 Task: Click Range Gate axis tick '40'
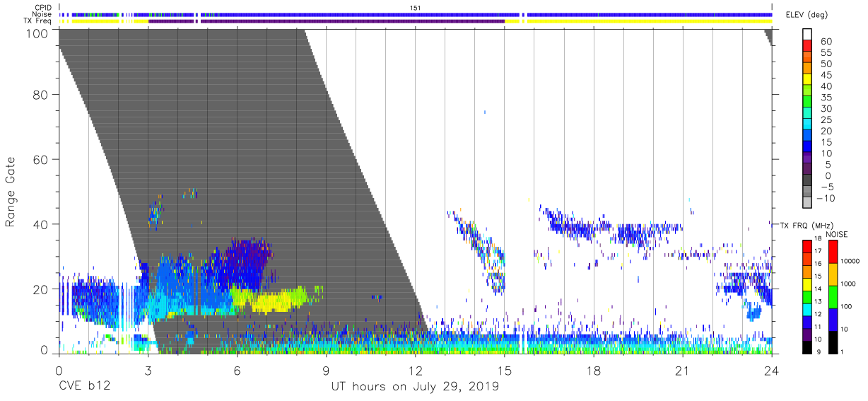pyautogui.click(x=40, y=223)
